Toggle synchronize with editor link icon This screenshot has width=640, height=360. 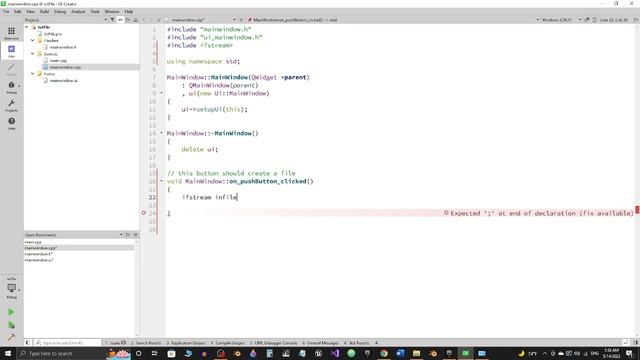click(x=120, y=20)
